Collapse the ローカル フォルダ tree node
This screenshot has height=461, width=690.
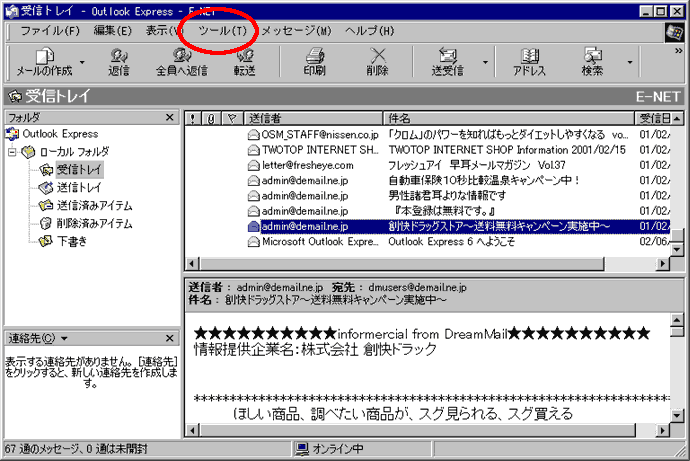pos(13,152)
